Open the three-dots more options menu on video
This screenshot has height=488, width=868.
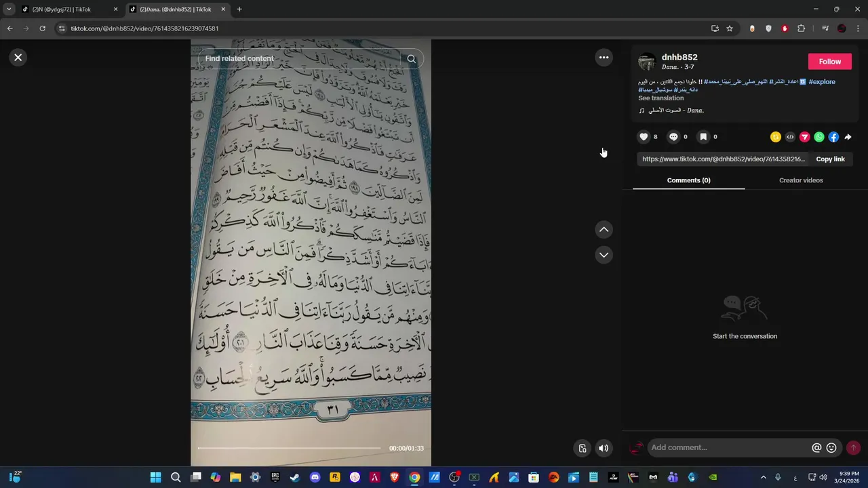604,58
